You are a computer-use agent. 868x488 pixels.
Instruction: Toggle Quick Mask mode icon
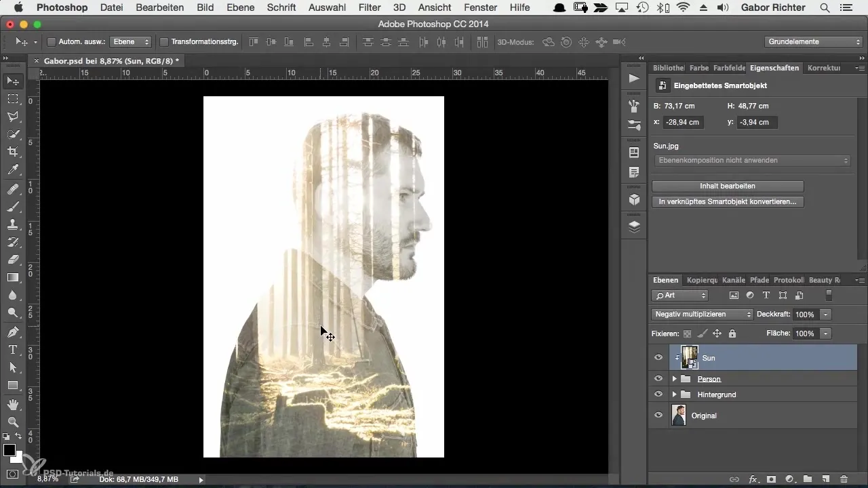pyautogui.click(x=12, y=474)
